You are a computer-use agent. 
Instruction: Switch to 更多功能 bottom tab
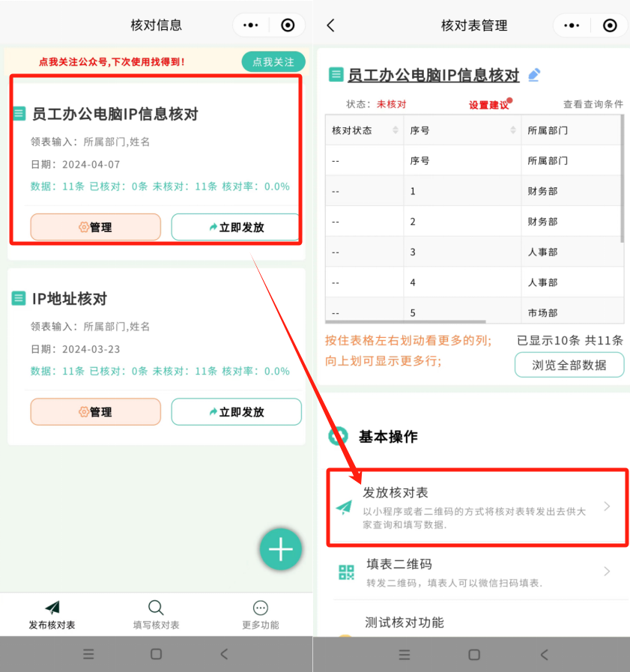point(261,615)
